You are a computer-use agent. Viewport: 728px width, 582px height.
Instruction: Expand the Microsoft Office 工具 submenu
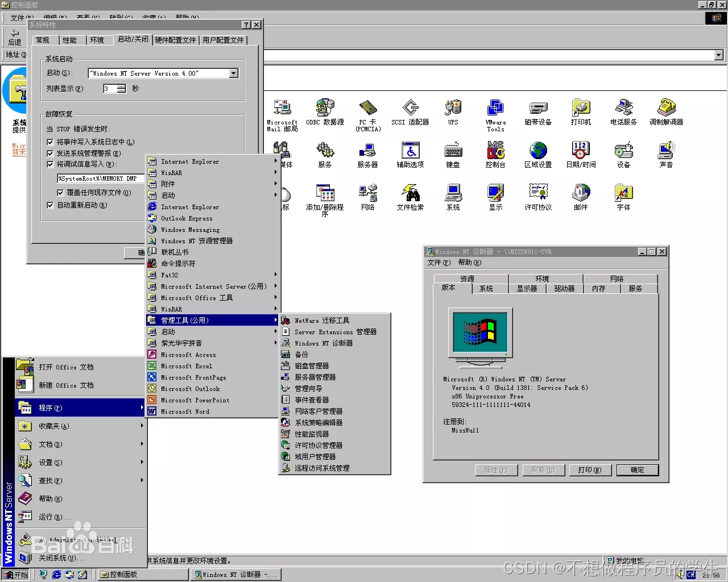[x=213, y=298]
